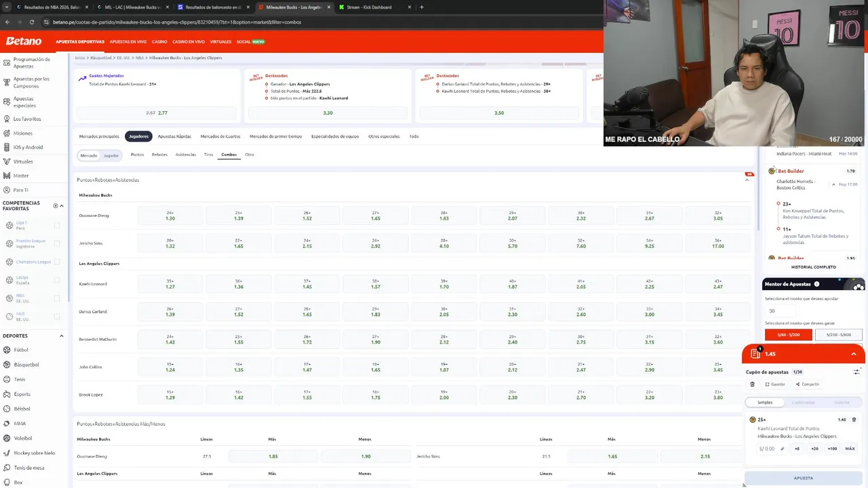
Task: Check NBA EE. UU. checkbox
Action: pos(57,298)
